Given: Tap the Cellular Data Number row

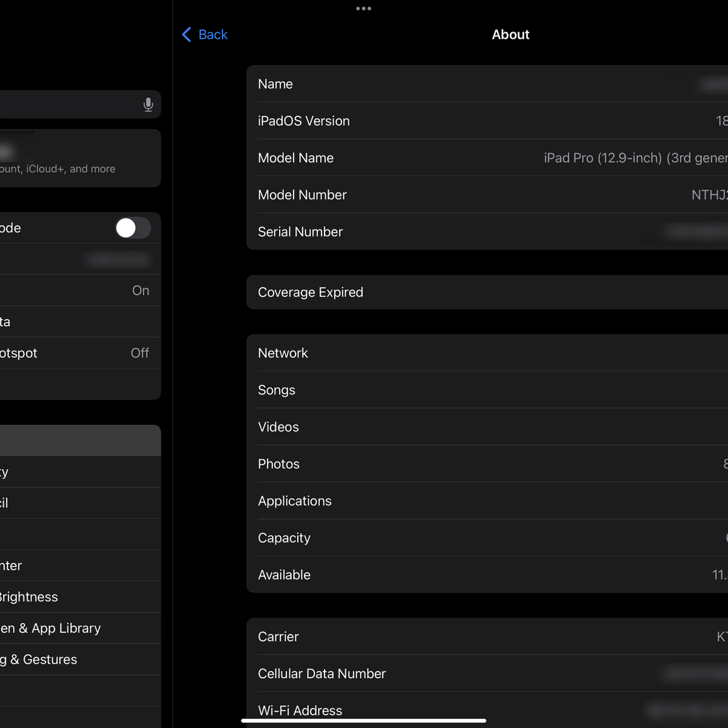Looking at the screenshot, I should point(487,674).
